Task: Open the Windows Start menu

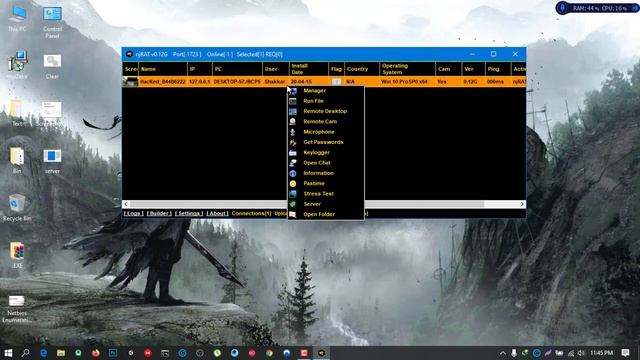Action: (8, 353)
